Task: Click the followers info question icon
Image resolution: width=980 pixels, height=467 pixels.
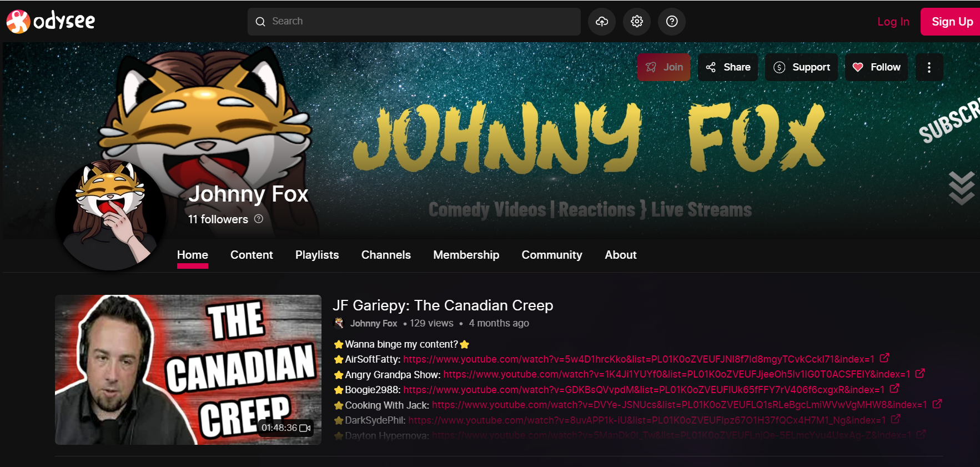Action: point(259,219)
